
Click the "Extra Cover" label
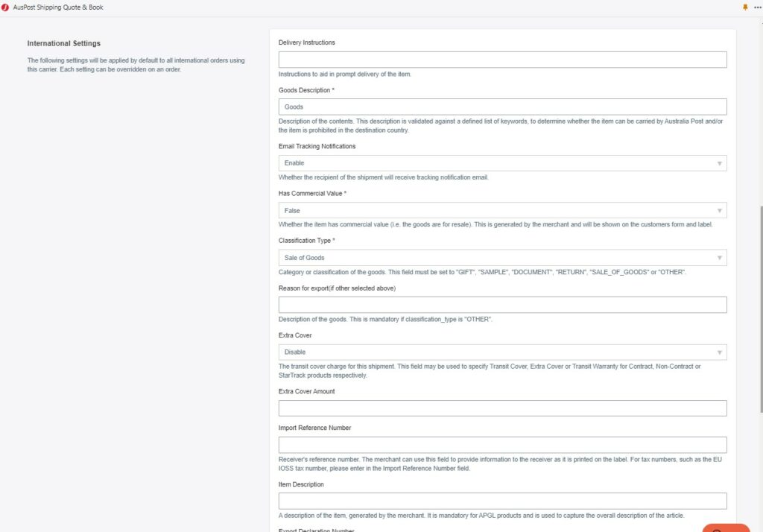point(295,335)
